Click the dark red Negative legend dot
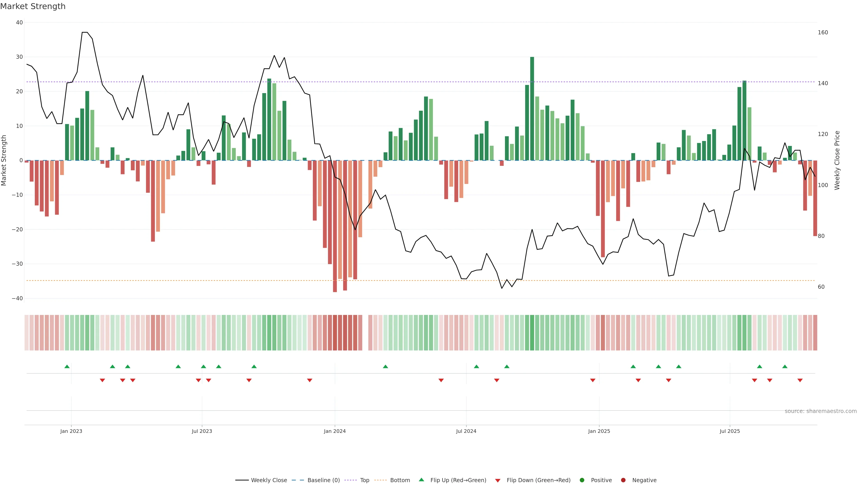This screenshot has width=868, height=488. (x=623, y=480)
